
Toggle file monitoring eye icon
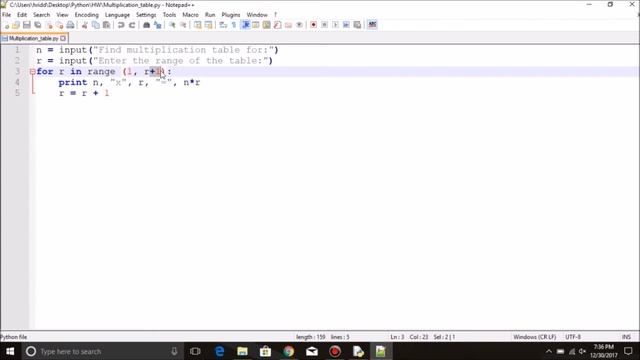pyautogui.click(x=299, y=25)
